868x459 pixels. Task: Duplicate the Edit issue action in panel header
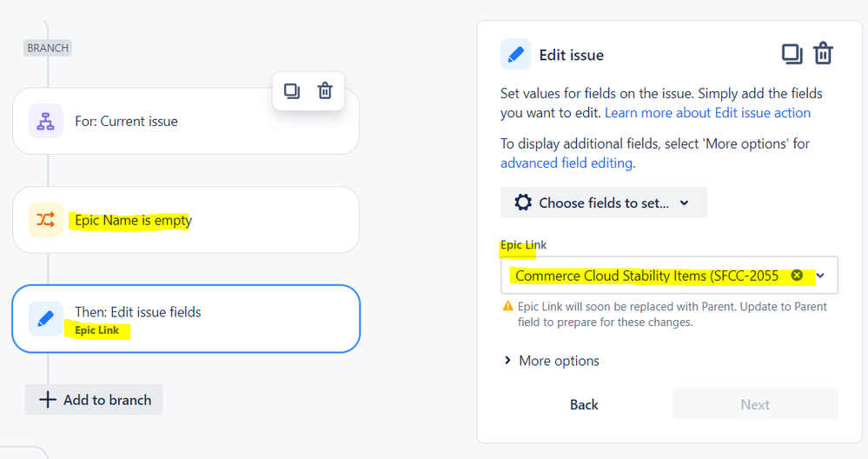tap(792, 55)
